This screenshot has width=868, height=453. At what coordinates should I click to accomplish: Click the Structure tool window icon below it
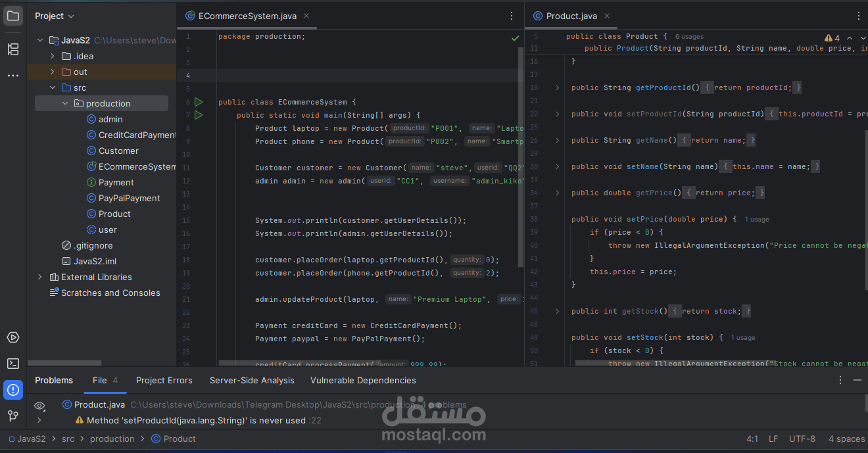pos(13,49)
